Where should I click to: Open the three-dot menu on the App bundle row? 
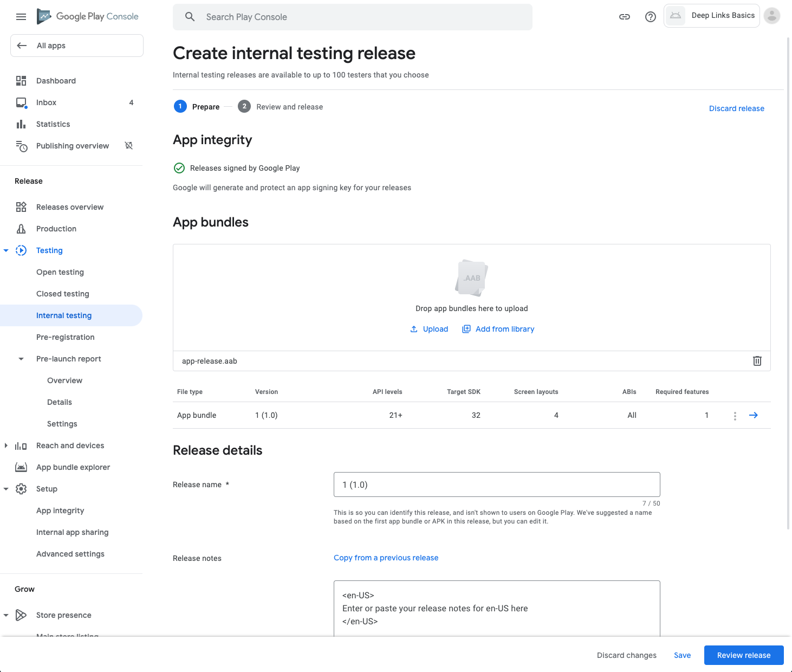pos(735,415)
